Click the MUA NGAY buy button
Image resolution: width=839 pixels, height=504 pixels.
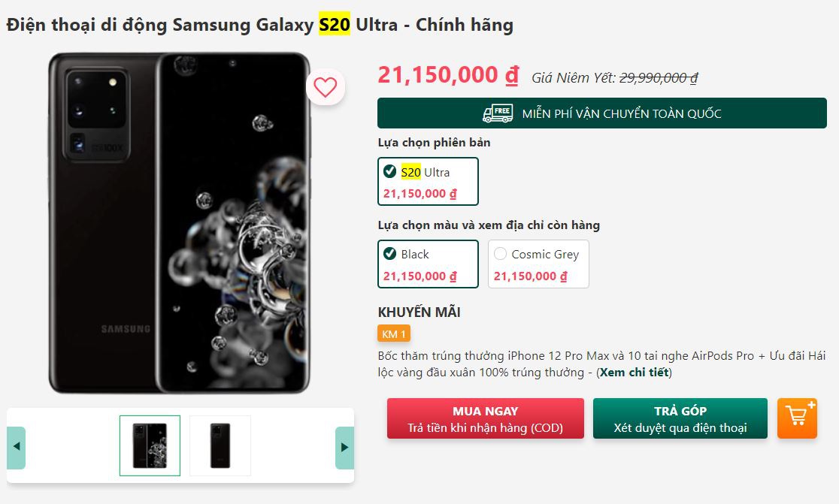[485, 418]
